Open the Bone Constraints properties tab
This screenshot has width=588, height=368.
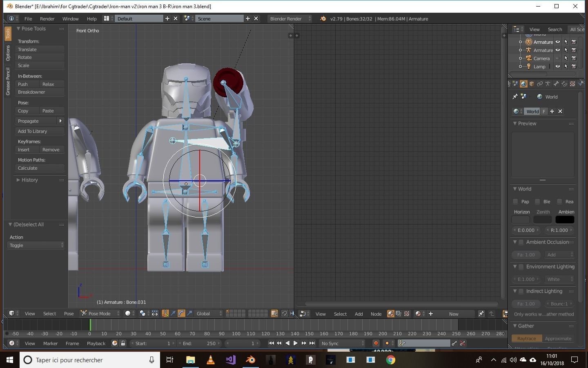(564, 84)
